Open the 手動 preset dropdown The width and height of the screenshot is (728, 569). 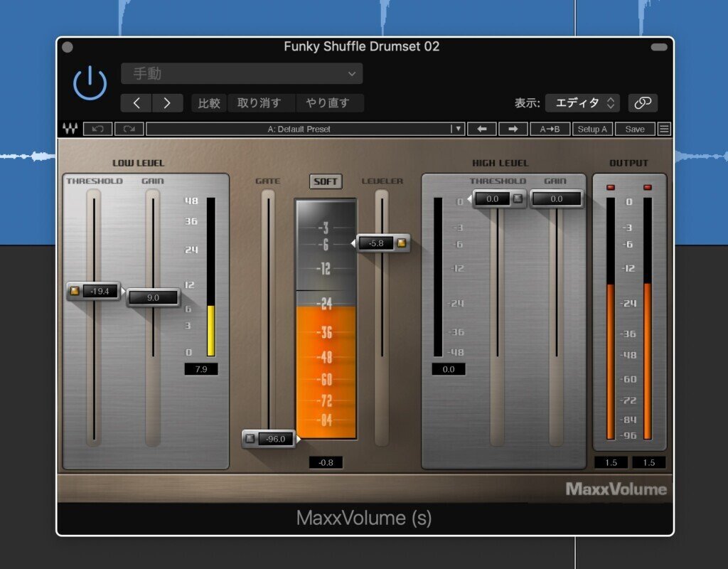(242, 73)
